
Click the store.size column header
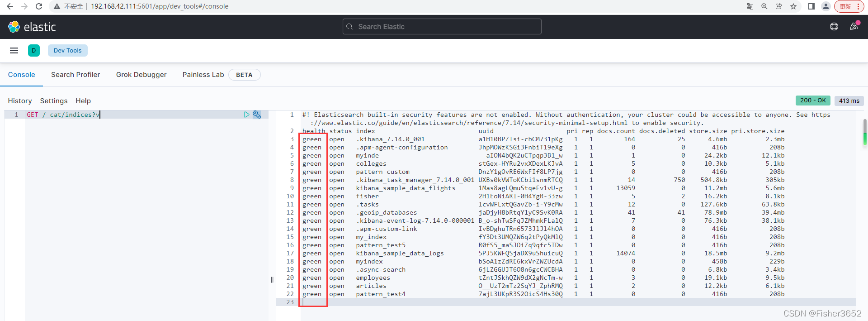tap(708, 131)
